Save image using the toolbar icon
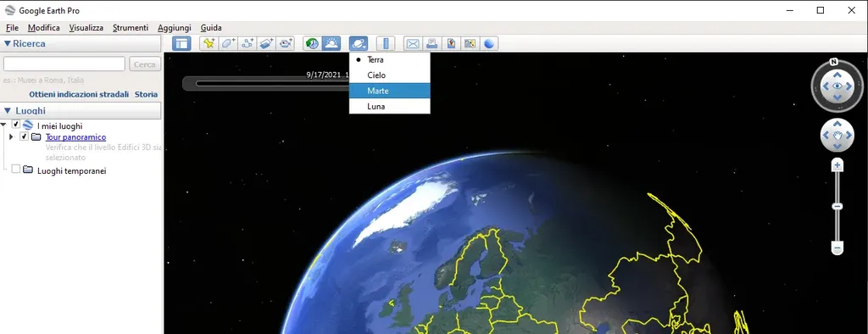The image size is (868, 334). coord(451,43)
